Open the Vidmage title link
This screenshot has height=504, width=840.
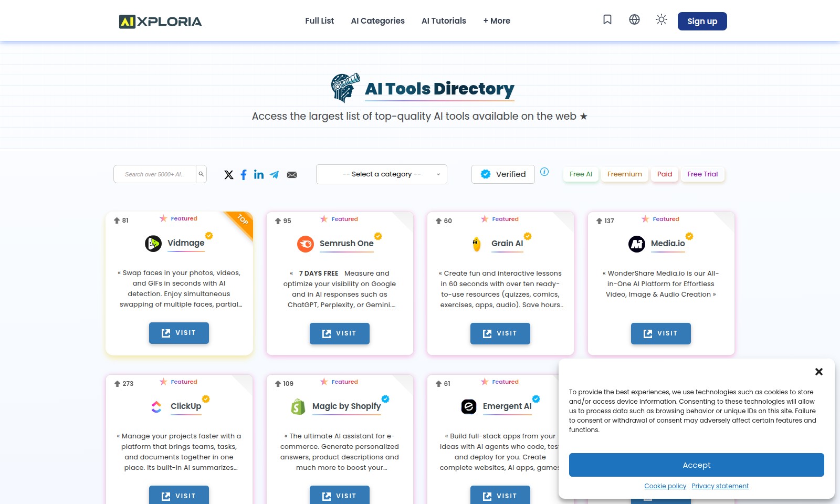point(186,243)
